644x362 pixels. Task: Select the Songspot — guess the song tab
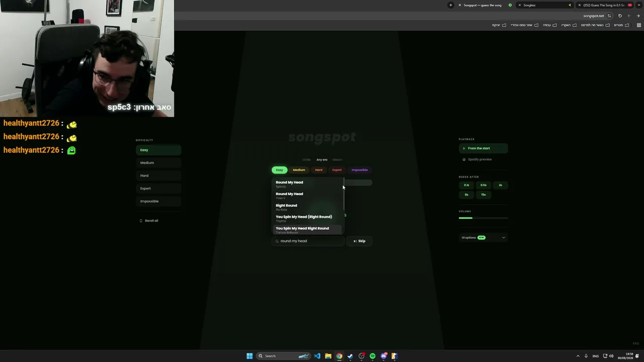485,5
